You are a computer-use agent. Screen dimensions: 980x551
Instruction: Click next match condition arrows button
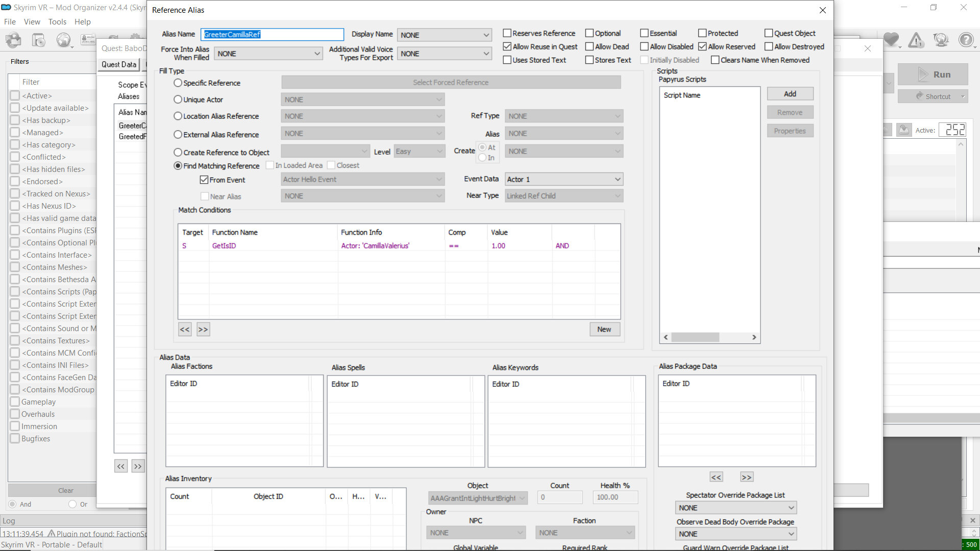(x=203, y=330)
